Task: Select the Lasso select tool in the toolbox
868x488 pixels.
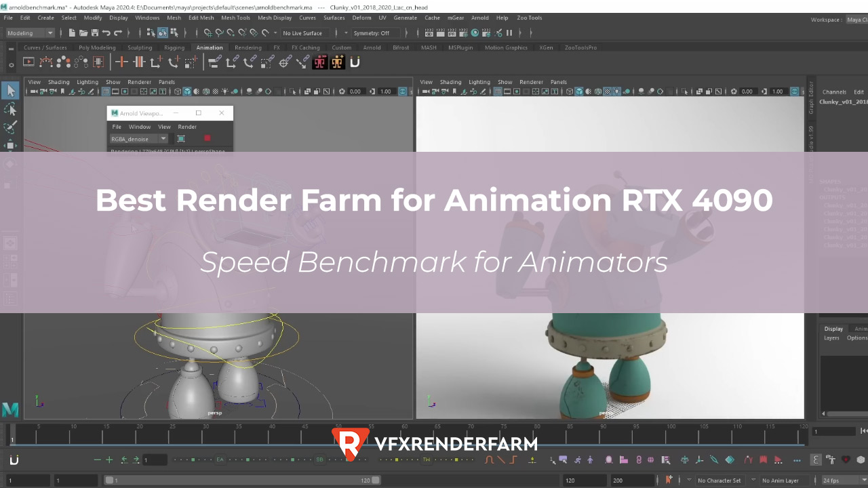Action: pyautogui.click(x=10, y=109)
